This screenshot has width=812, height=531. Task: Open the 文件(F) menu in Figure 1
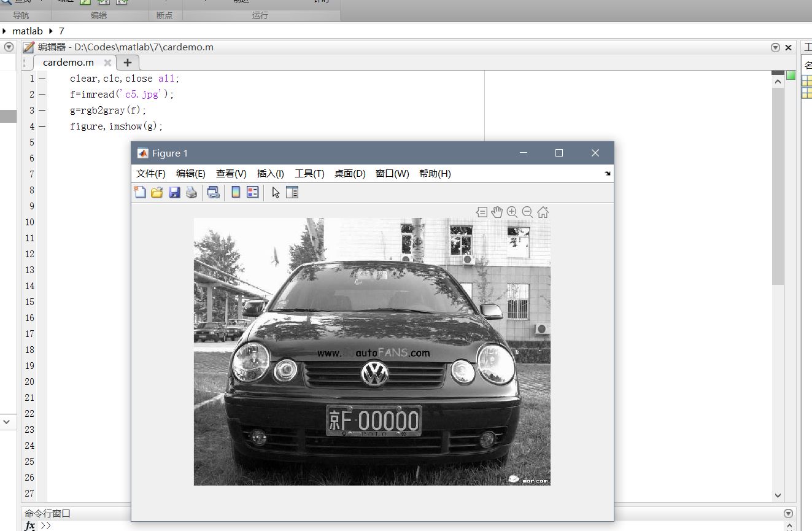click(151, 174)
